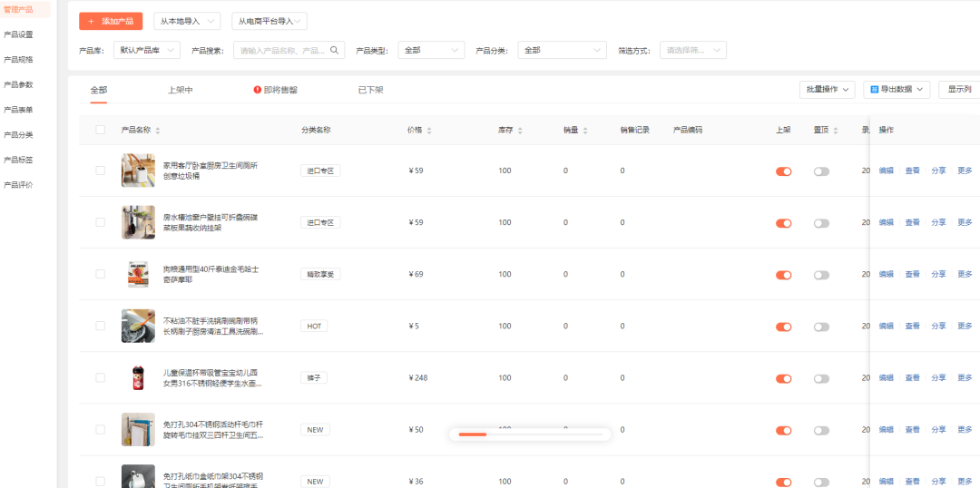This screenshot has height=488, width=980.
Task: Open 产品规格 in the sidebar
Action: click(x=18, y=59)
